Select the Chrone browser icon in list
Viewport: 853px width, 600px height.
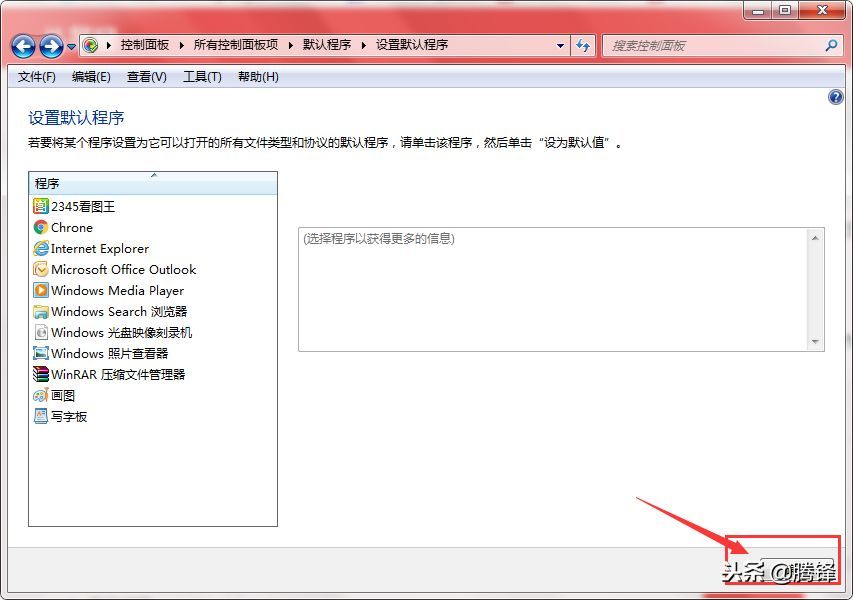point(41,227)
